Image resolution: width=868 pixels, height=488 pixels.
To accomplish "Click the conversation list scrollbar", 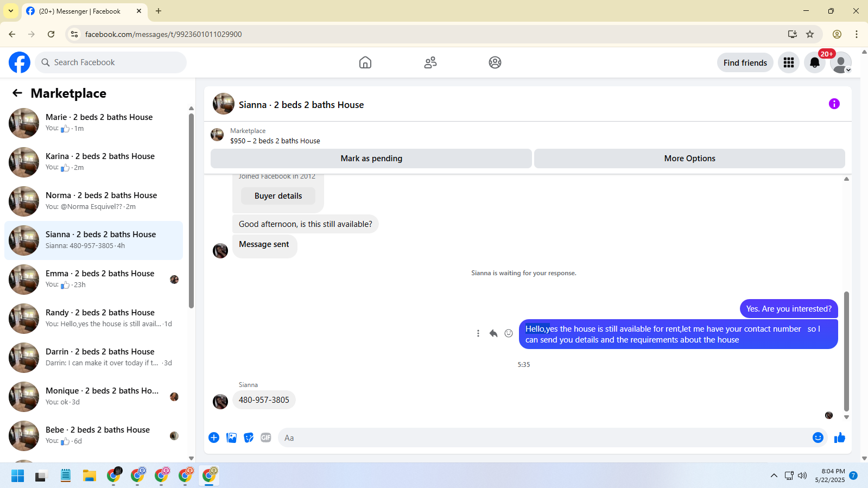I will tap(191, 211).
